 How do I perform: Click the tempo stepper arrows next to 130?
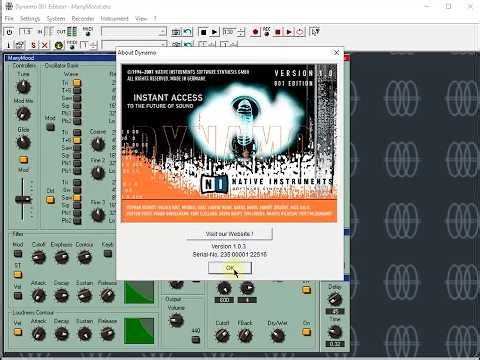click(x=242, y=32)
